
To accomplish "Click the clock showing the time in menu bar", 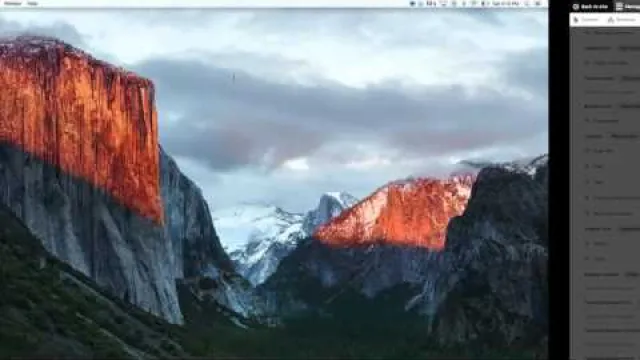I will [505, 3].
